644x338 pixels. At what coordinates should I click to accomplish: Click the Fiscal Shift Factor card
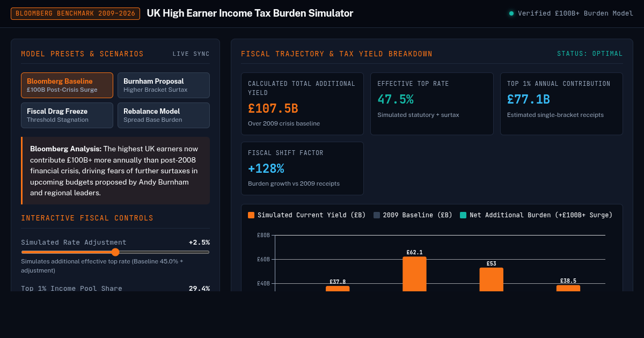click(x=302, y=168)
